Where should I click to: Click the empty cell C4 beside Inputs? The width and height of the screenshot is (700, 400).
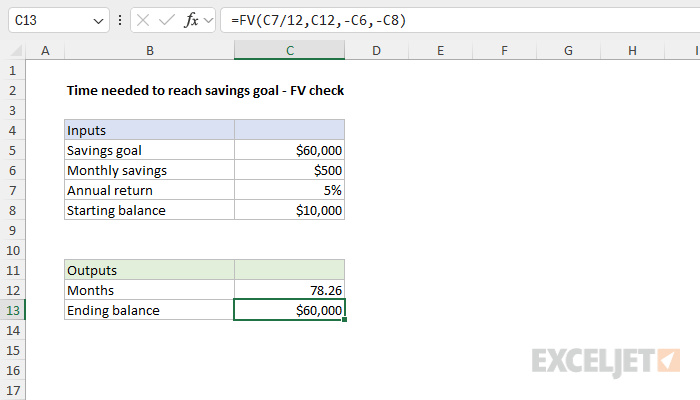pos(289,130)
